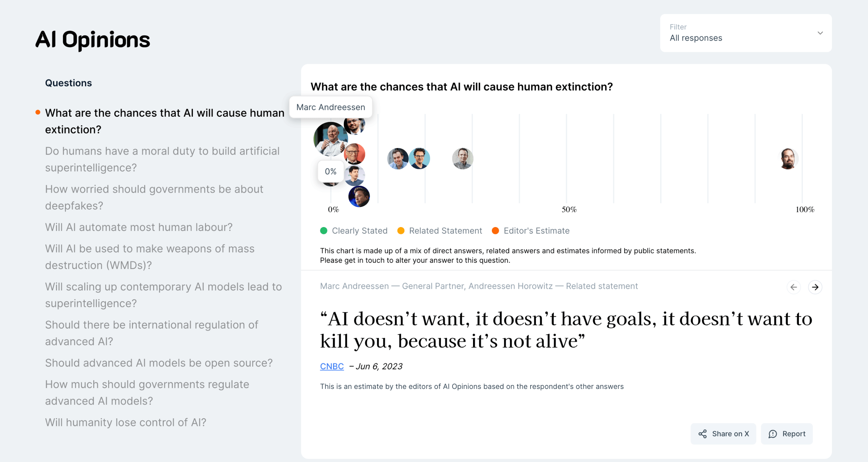
Task: Select 'Will AI automate most human labour?'
Action: (x=139, y=227)
